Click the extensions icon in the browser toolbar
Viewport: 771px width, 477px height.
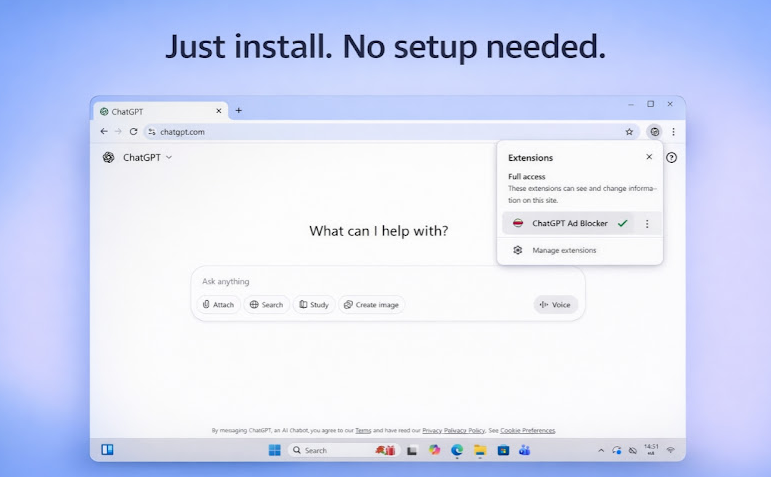[x=654, y=132]
